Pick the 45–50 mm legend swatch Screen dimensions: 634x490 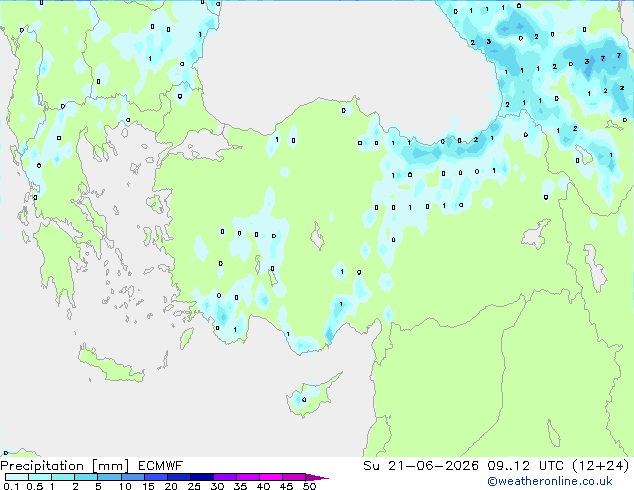294,477
